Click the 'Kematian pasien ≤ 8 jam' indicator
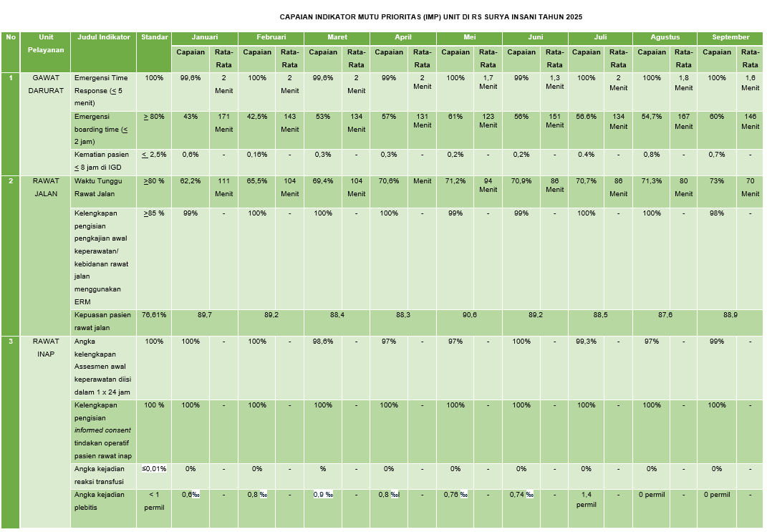The height and width of the screenshot is (532, 767). pos(103,161)
